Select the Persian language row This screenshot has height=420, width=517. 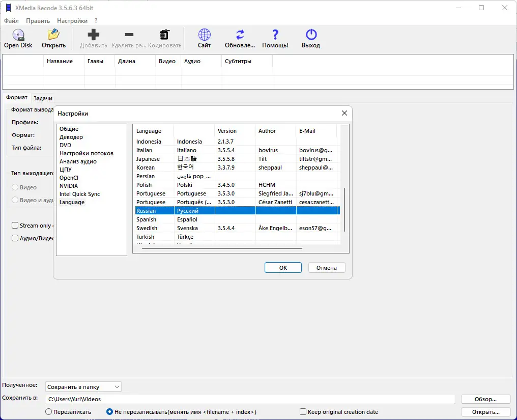238,176
